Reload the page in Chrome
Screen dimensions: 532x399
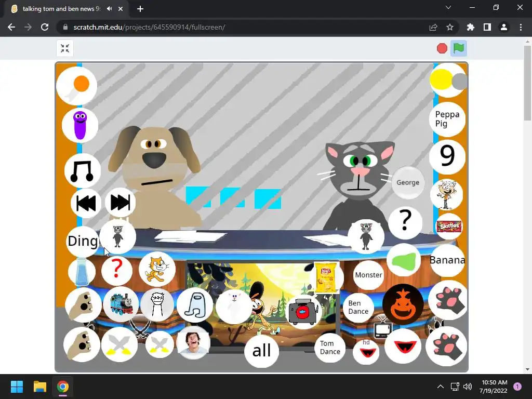click(x=45, y=27)
